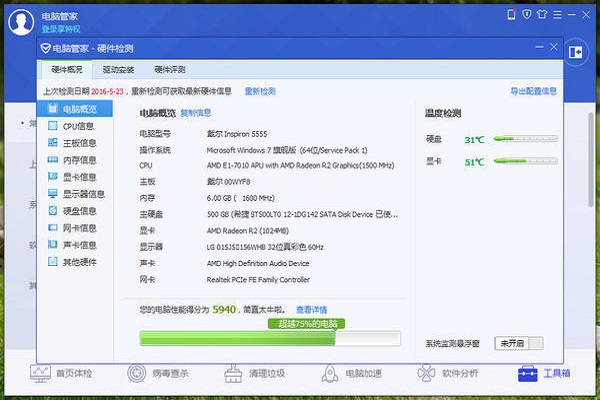Click the 31℃ hard disk temperature
This screenshot has height=400, width=600.
[474, 140]
